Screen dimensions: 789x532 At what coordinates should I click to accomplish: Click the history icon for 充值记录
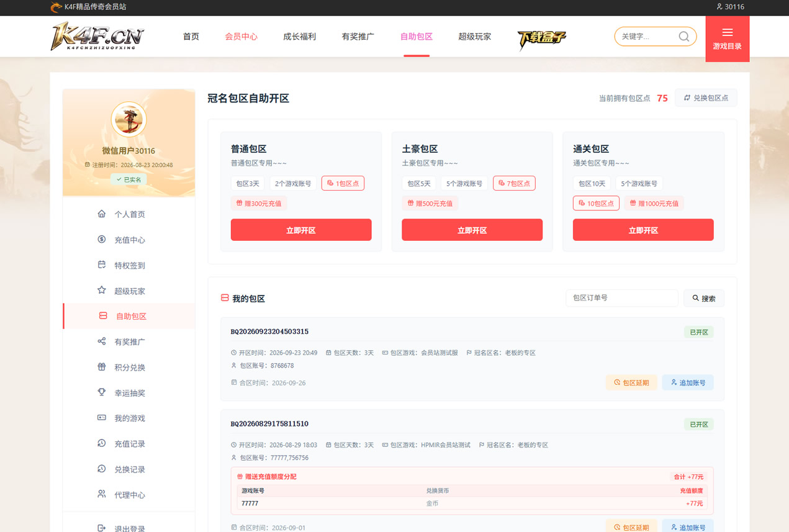(102, 443)
